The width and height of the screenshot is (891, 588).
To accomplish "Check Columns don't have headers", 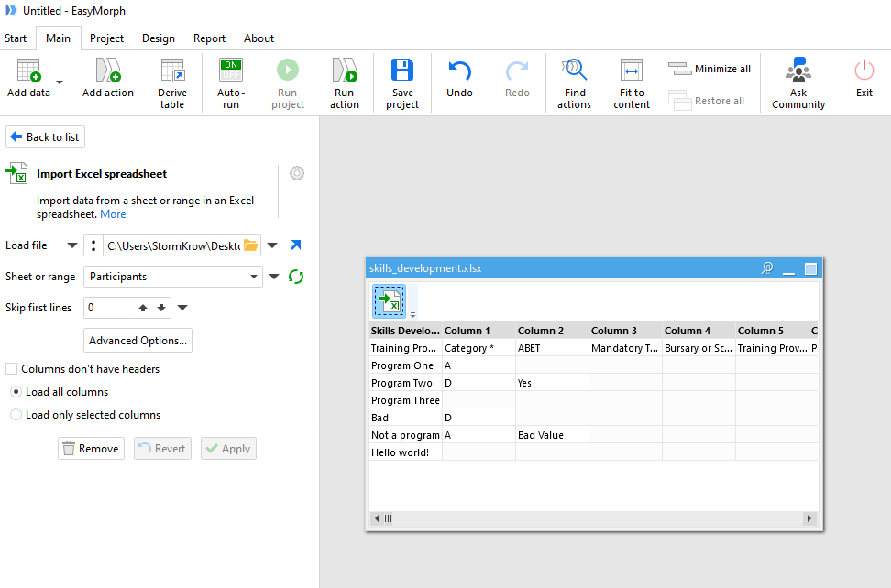I will coord(11,369).
